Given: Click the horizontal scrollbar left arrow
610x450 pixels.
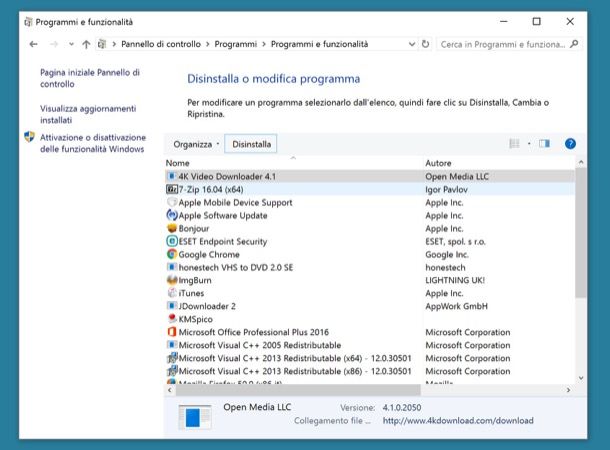Looking at the screenshot, I should point(170,390).
